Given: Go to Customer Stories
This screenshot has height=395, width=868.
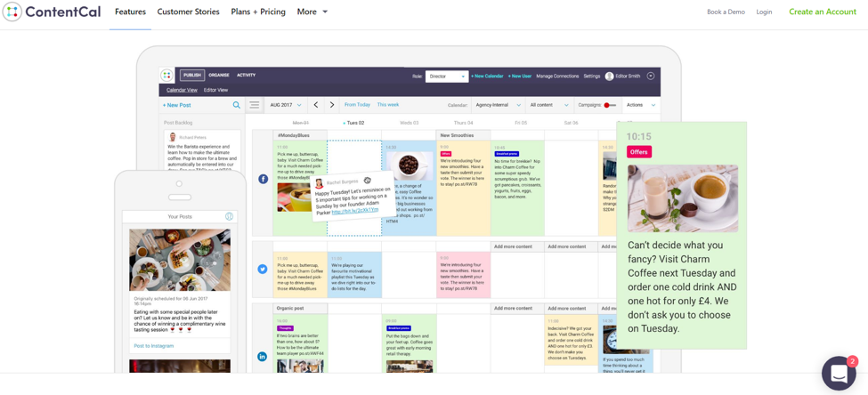Looking at the screenshot, I should (x=188, y=12).
